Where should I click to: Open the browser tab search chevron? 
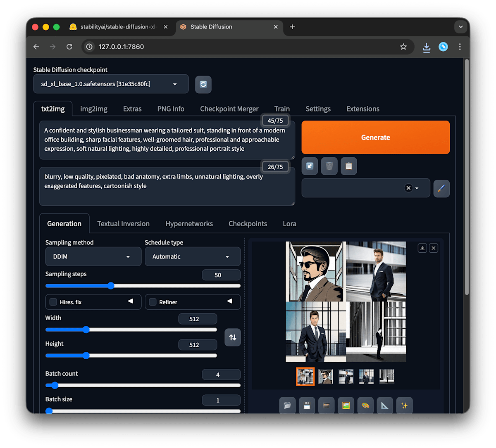click(460, 27)
